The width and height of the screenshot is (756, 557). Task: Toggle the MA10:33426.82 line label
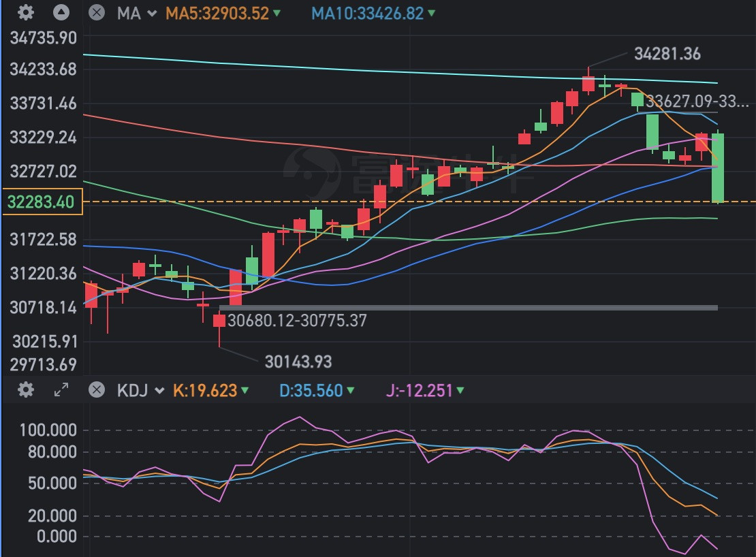click(368, 13)
